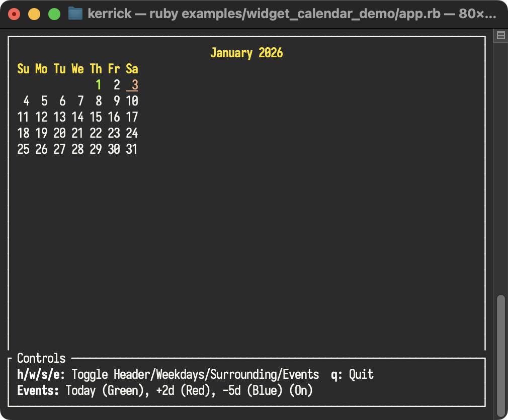Viewport: 508px width, 420px height.
Task: Click the split pane icon above scrollbar
Action: (x=500, y=35)
